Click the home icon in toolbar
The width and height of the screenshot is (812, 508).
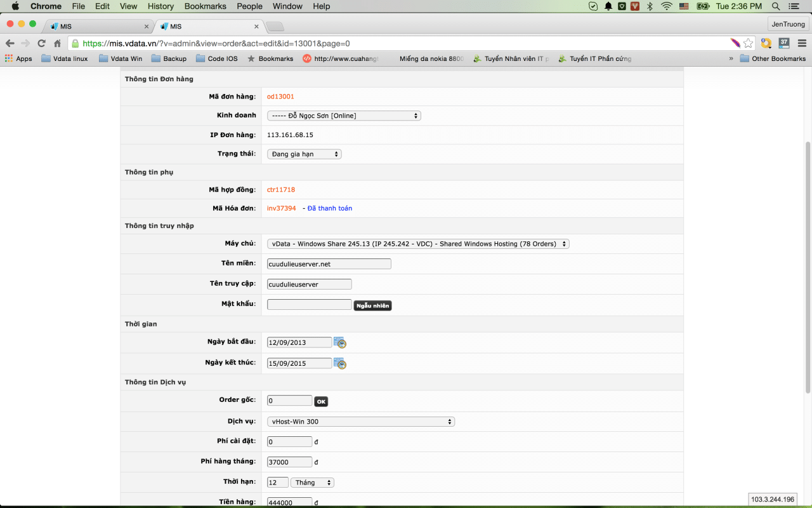(57, 43)
